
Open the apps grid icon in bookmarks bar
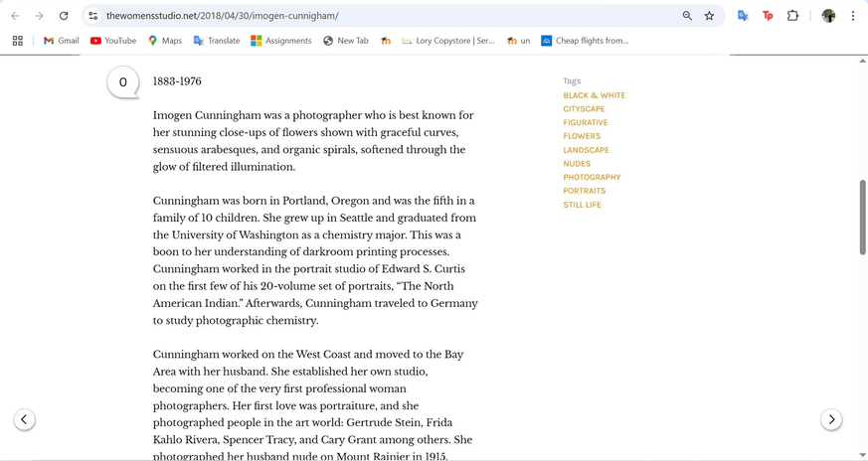point(17,41)
